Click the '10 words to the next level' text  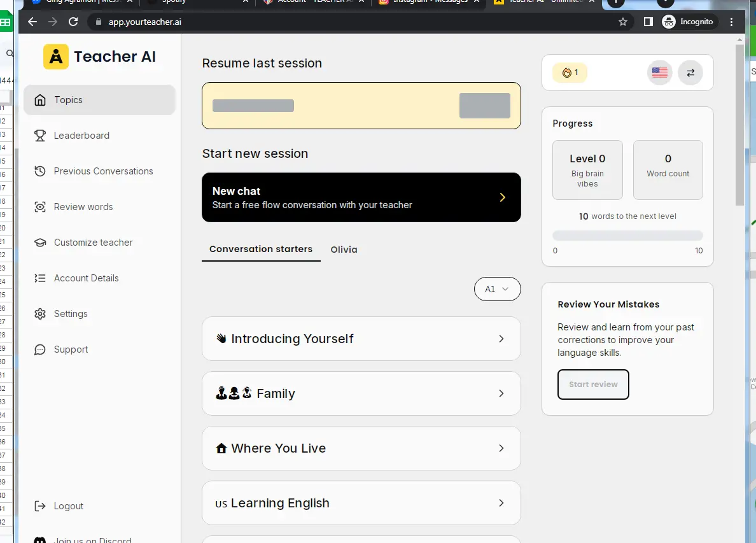pos(627,216)
